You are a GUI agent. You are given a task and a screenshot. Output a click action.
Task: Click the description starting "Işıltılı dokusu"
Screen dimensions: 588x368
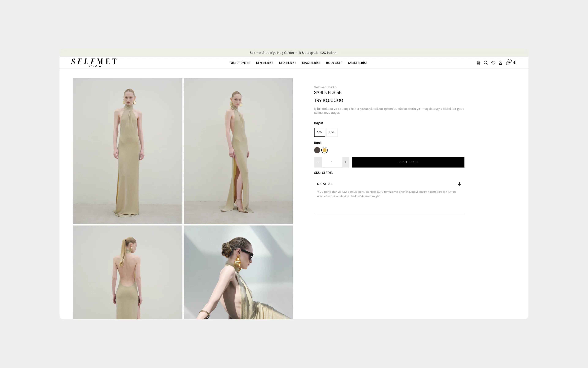pos(389,111)
